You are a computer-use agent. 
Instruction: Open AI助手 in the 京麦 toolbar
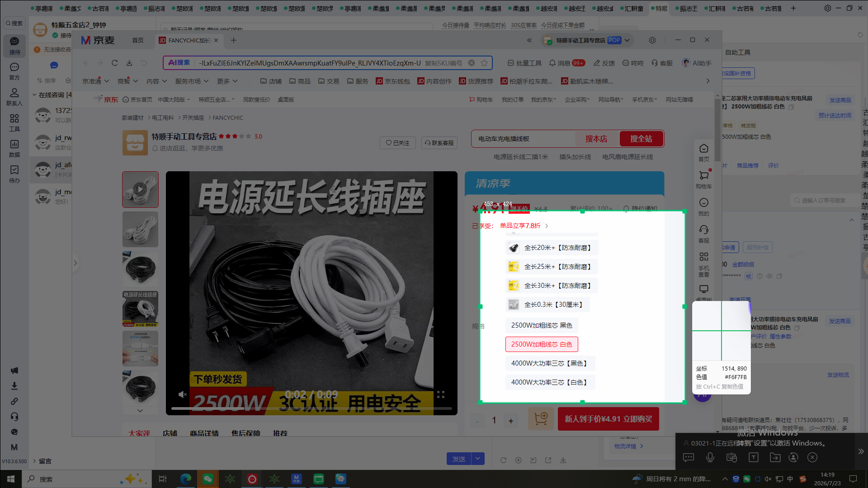[697, 63]
